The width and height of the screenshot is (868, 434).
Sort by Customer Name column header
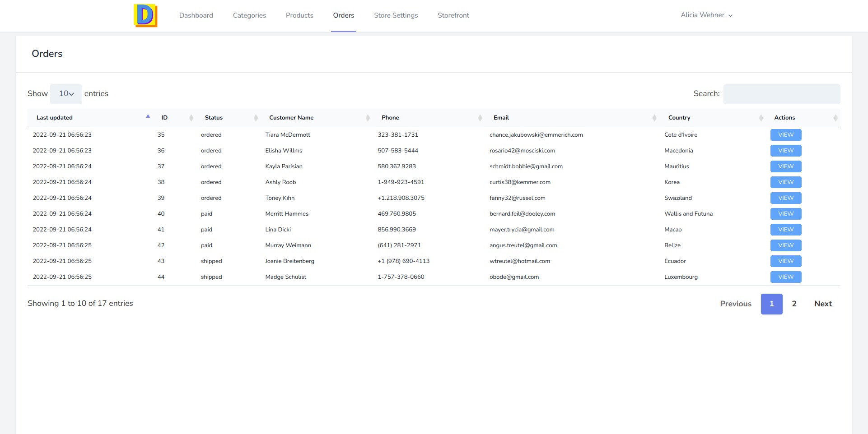(x=317, y=118)
